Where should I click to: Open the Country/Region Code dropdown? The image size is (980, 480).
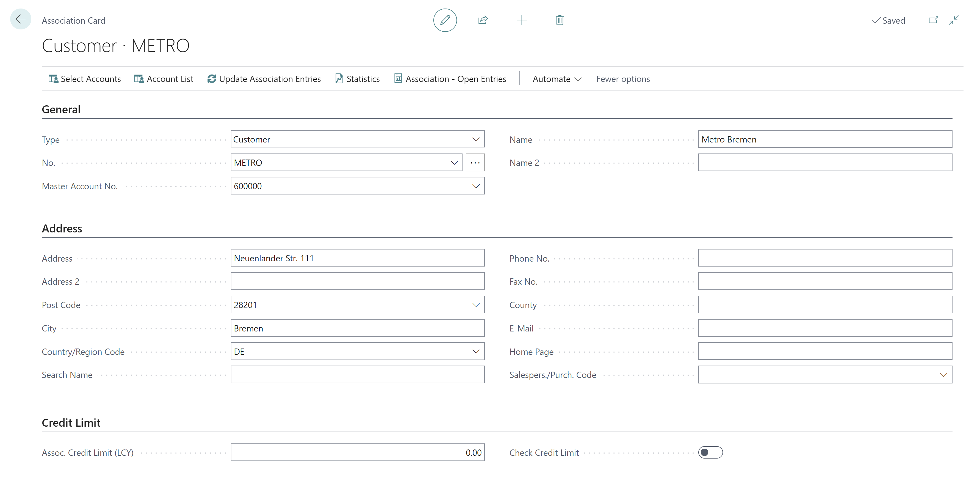(x=475, y=351)
